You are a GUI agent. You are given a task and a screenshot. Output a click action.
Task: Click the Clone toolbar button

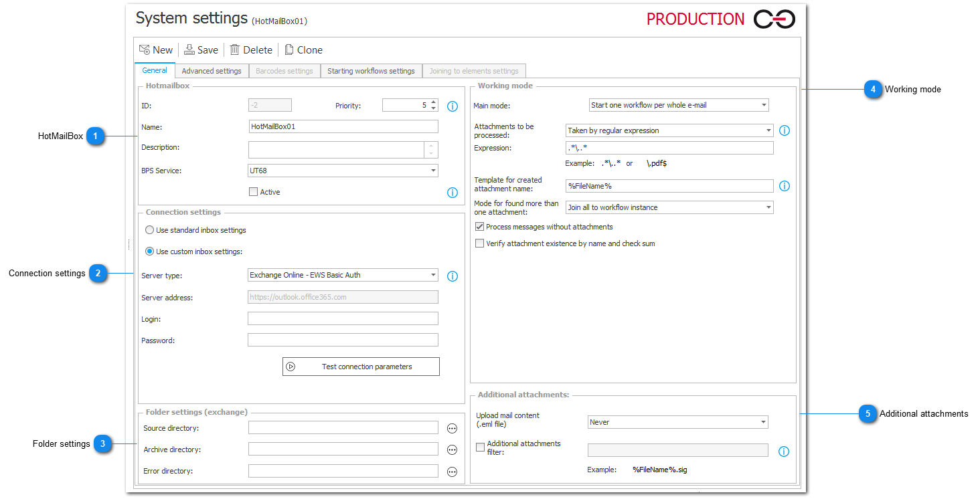303,50
